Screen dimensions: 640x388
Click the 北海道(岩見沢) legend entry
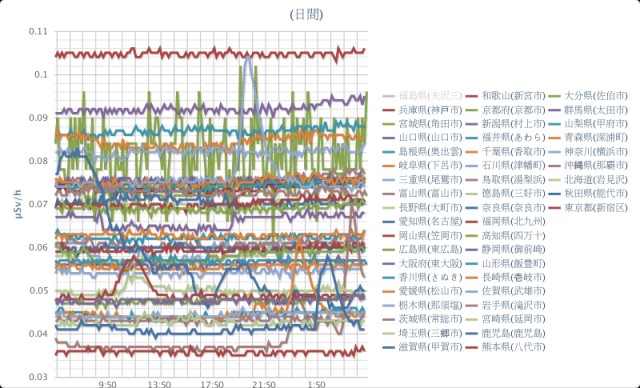587,179
